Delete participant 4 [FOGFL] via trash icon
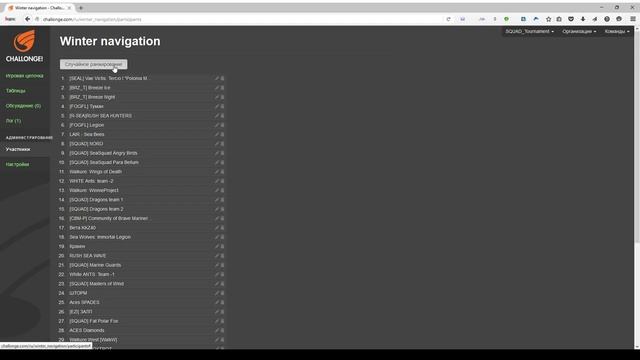Image resolution: width=640 pixels, height=360 pixels. point(222,107)
